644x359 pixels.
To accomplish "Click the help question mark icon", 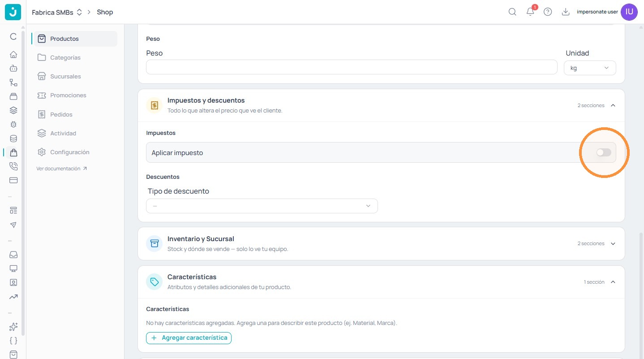I will [548, 12].
